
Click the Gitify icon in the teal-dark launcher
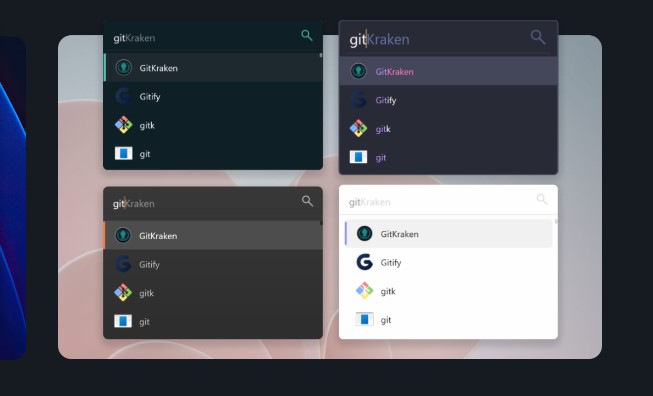pos(124,96)
